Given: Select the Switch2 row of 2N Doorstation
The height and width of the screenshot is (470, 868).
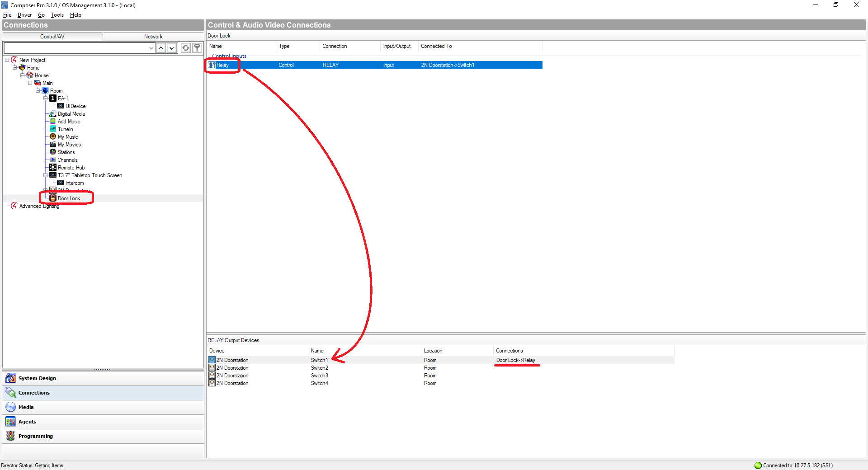Looking at the screenshot, I should pos(319,368).
